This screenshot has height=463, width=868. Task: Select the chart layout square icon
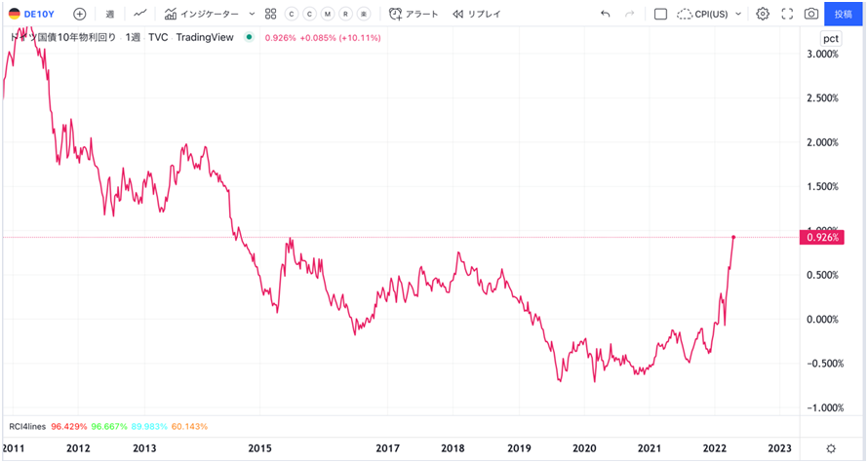coord(660,14)
